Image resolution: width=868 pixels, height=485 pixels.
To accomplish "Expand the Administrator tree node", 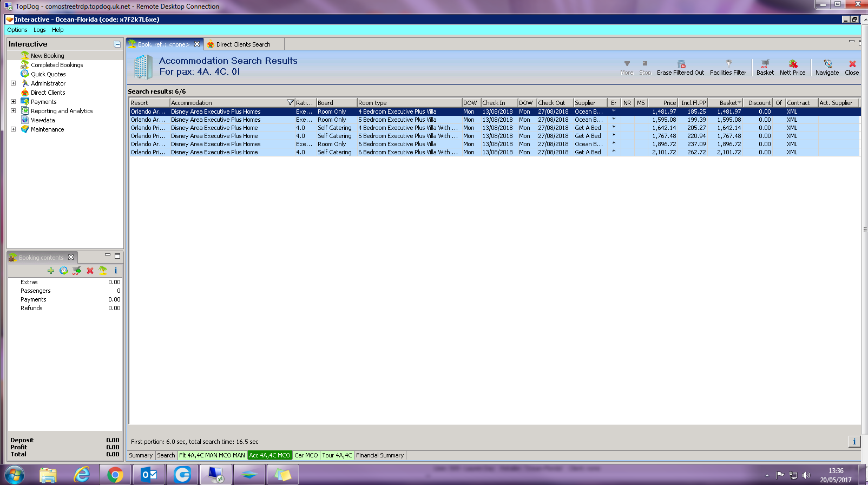I will pyautogui.click(x=13, y=83).
